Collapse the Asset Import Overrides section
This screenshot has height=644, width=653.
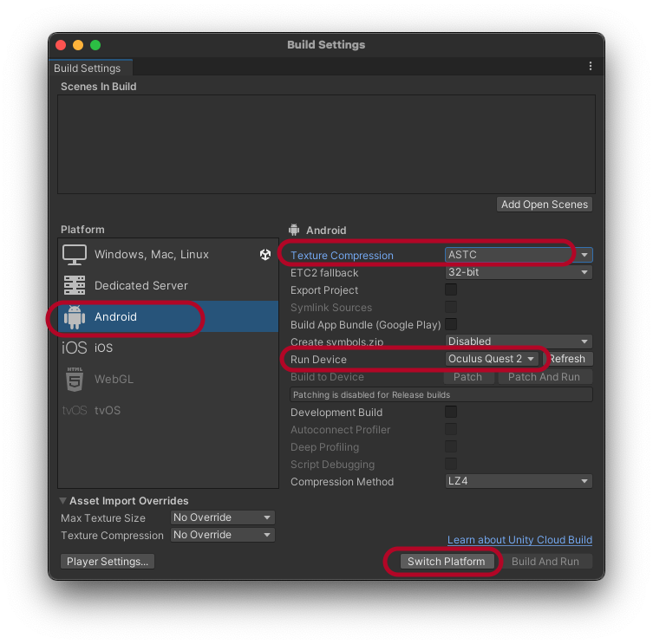63,500
